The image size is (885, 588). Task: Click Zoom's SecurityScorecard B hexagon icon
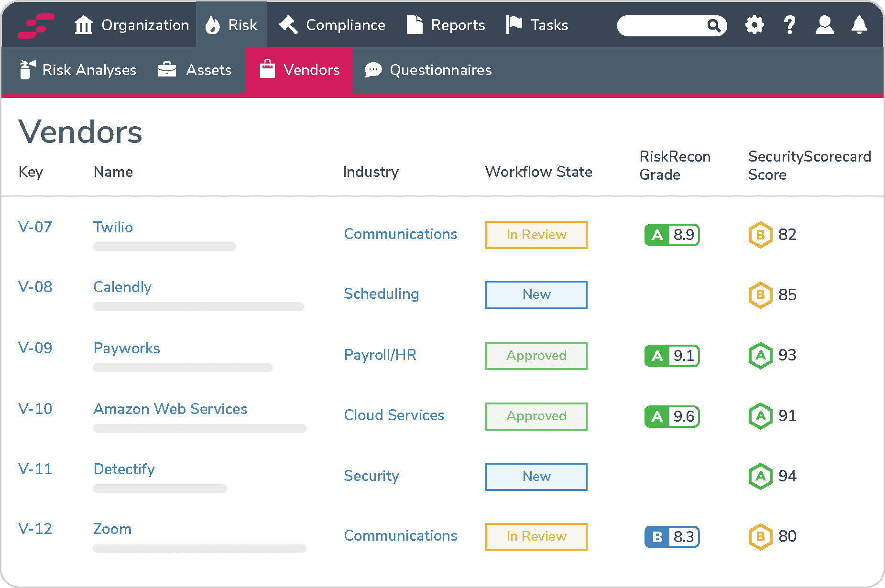[x=760, y=536]
